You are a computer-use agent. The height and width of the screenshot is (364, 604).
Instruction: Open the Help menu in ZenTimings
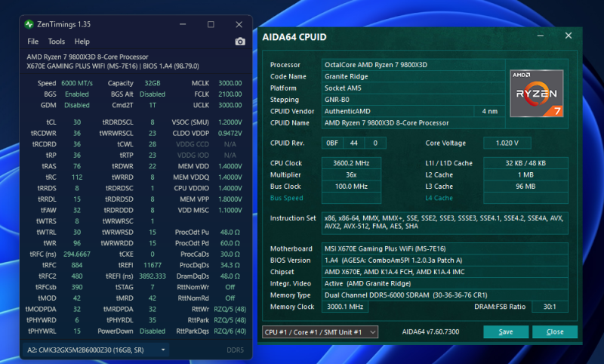coord(82,42)
